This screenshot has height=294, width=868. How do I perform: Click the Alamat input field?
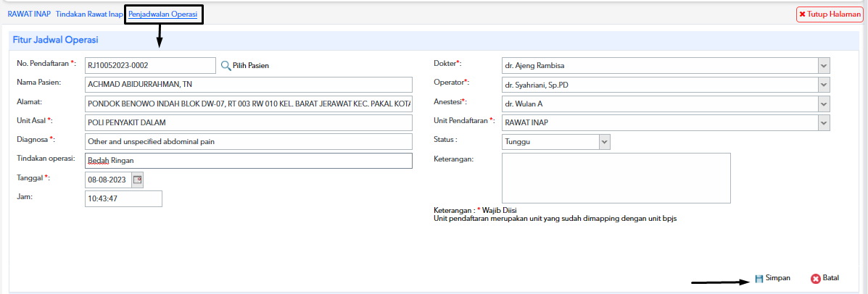[x=249, y=104]
